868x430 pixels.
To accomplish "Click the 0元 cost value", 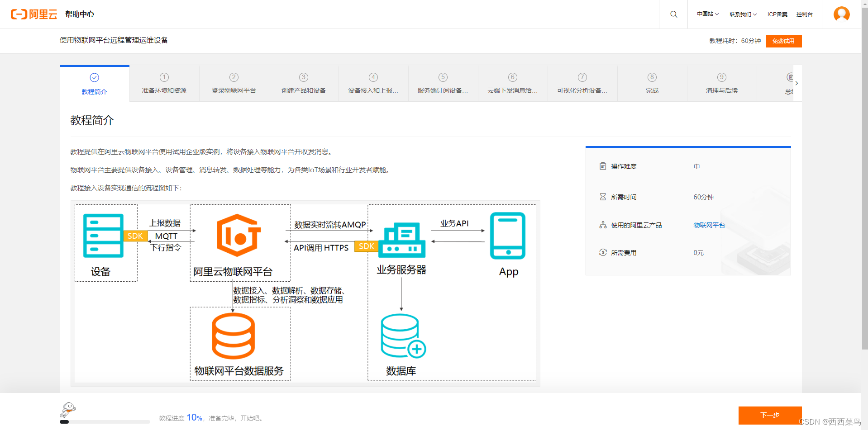I will (698, 253).
